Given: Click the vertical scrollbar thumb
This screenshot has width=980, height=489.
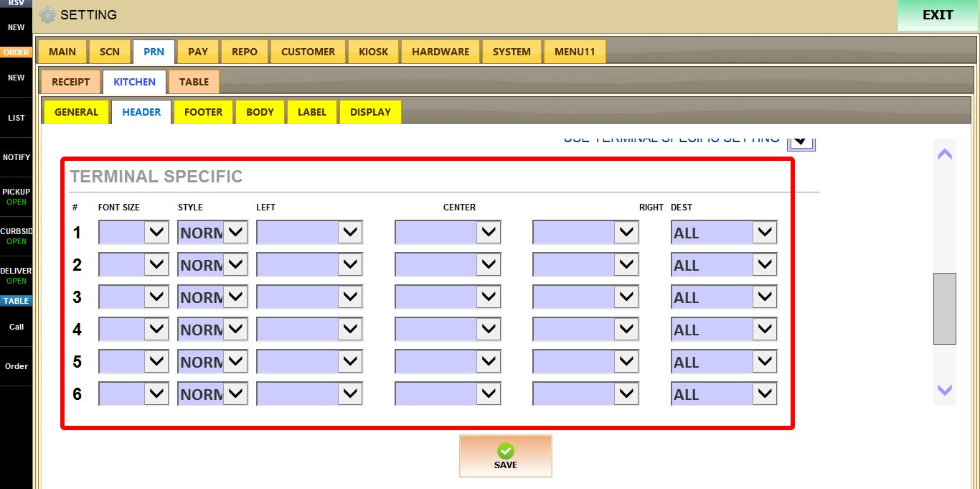Looking at the screenshot, I should click(x=945, y=309).
